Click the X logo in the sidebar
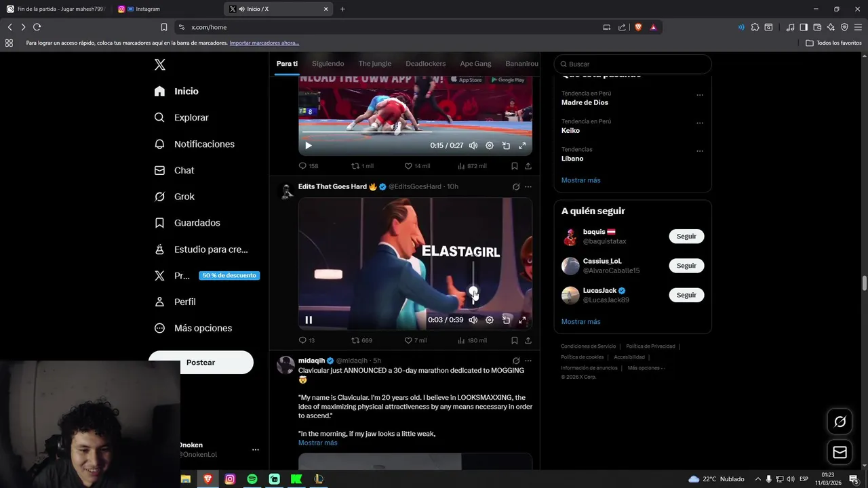Image resolution: width=868 pixels, height=488 pixels. [x=160, y=64]
